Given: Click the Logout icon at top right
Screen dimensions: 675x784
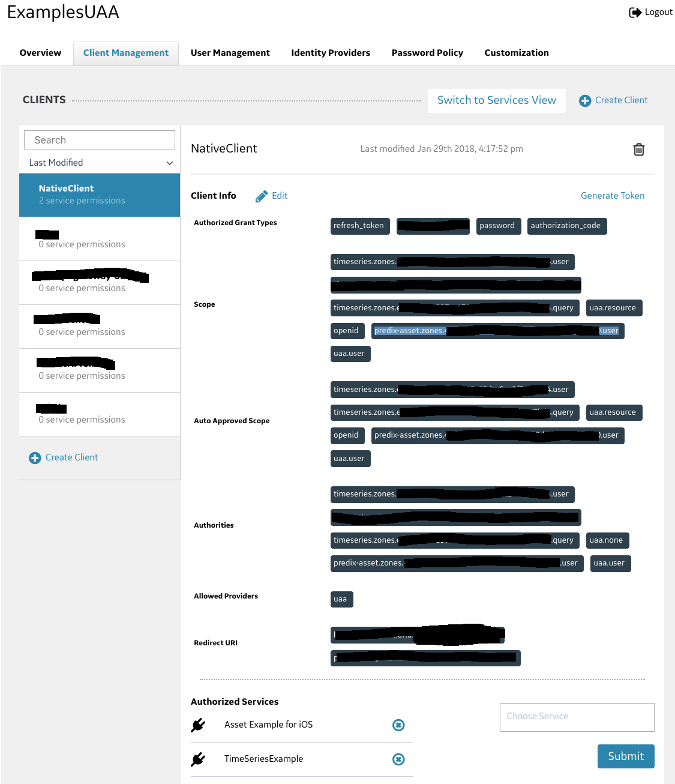Looking at the screenshot, I should tap(635, 11).
